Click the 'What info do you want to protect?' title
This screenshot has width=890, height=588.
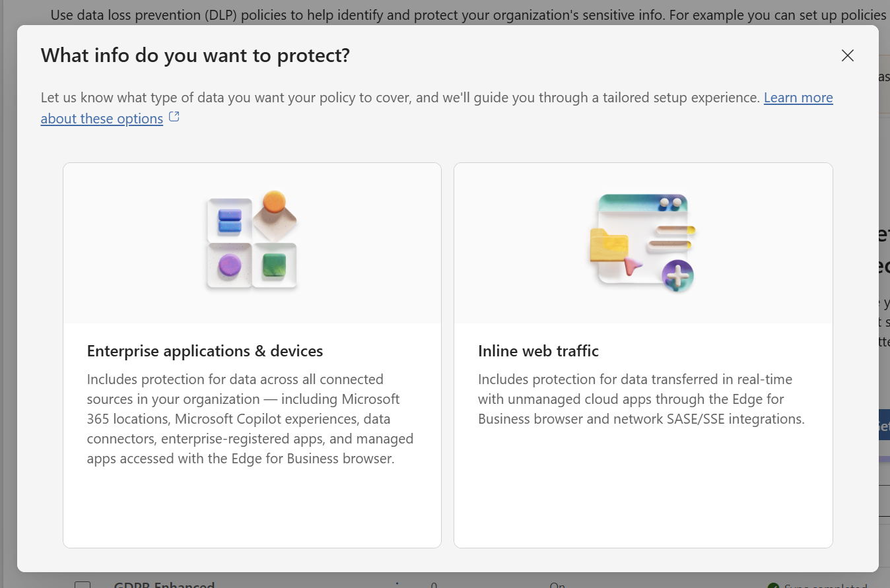pos(195,55)
